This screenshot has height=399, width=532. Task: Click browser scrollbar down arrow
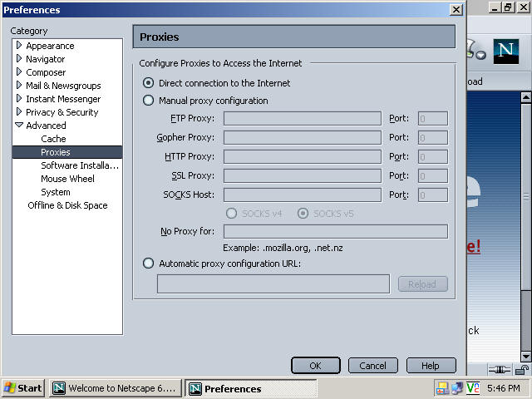tap(526, 357)
